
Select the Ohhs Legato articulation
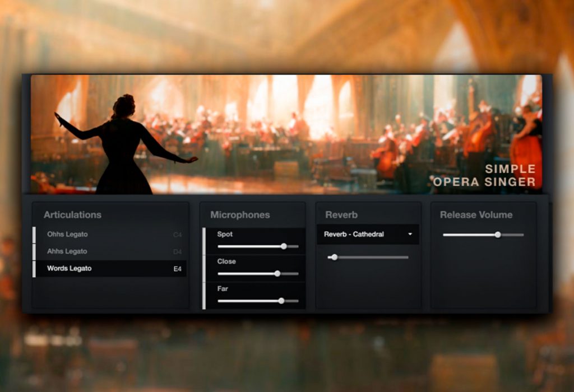[110, 235]
